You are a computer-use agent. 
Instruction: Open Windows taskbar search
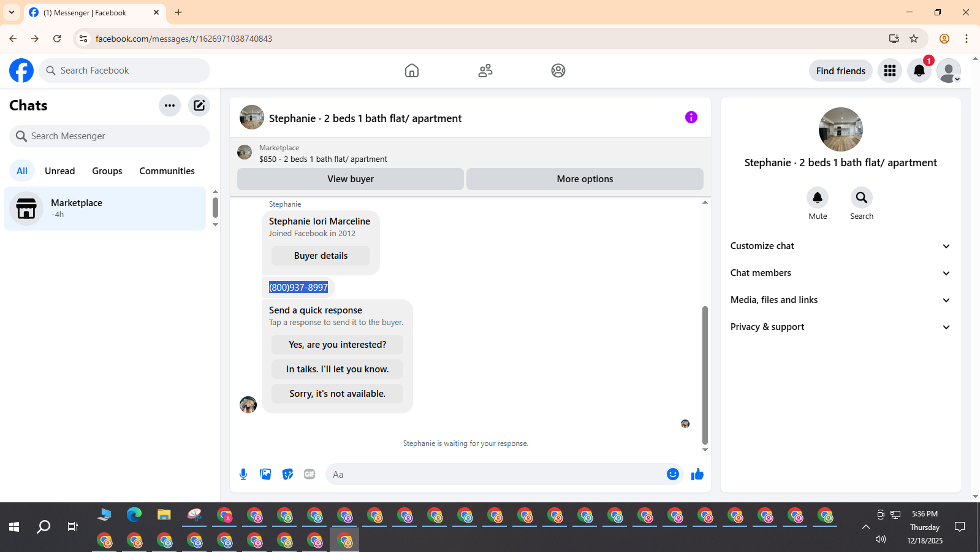click(44, 527)
